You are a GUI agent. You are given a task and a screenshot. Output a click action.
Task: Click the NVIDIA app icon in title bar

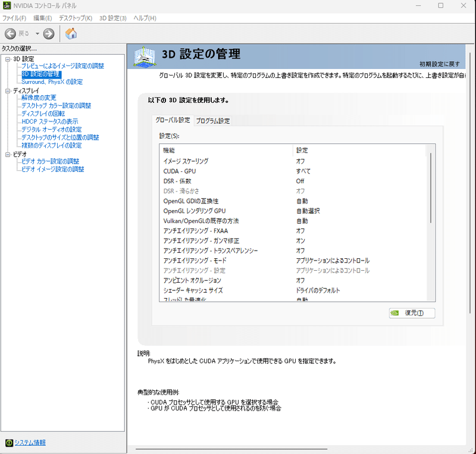[7, 5]
